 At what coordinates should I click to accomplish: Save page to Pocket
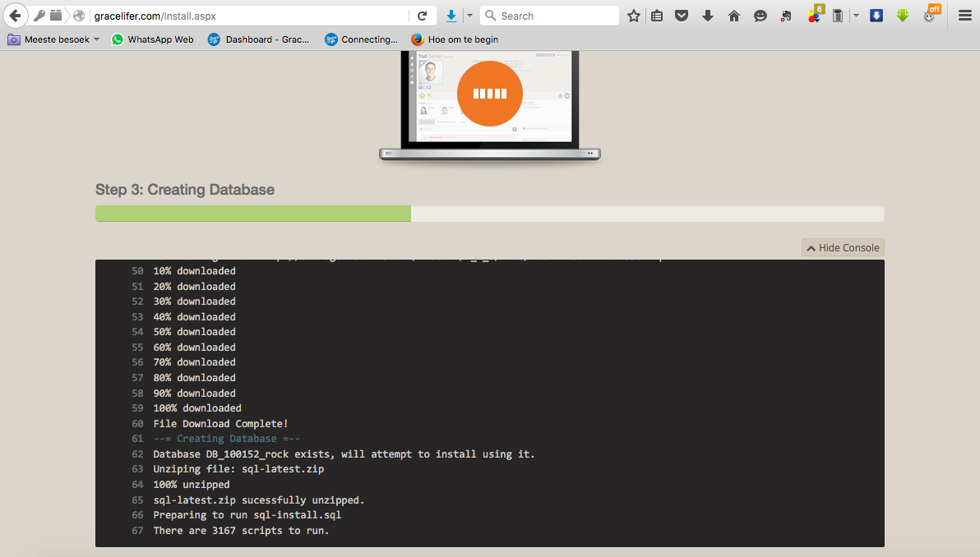pos(682,15)
